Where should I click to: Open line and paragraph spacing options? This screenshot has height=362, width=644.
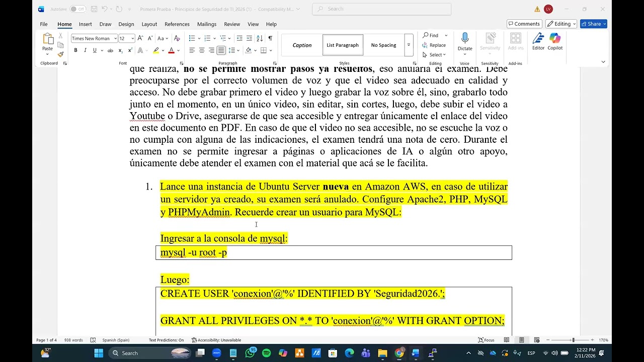[232, 50]
